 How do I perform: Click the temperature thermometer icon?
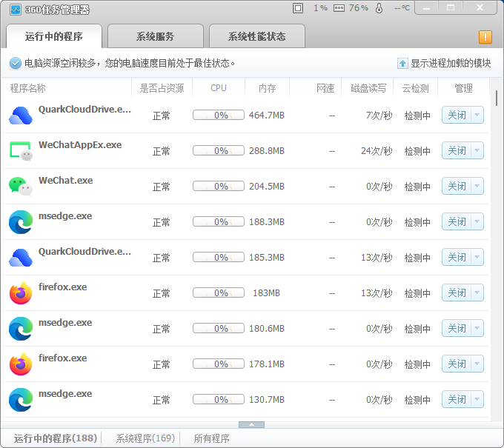[379, 8]
